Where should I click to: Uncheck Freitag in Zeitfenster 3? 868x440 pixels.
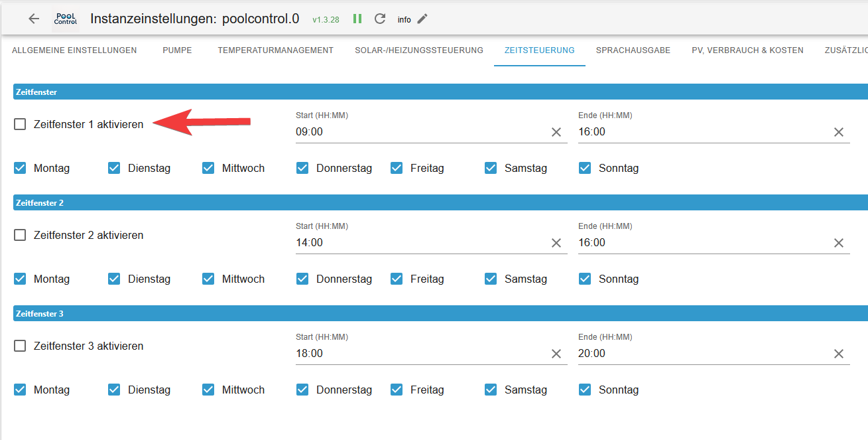397,390
